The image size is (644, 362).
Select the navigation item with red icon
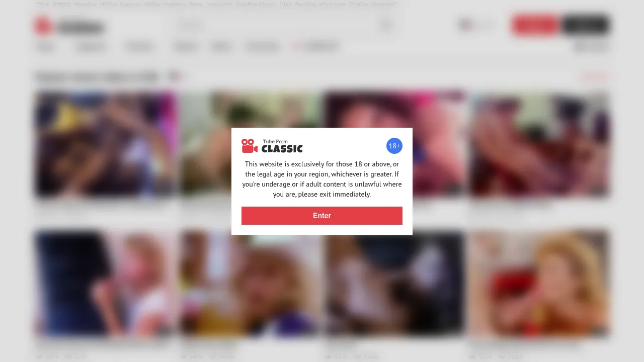coord(315,47)
